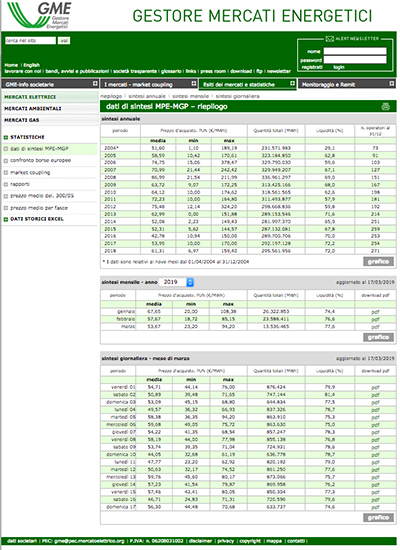Click the registrati link
This screenshot has height=550, width=400.
click(312, 67)
